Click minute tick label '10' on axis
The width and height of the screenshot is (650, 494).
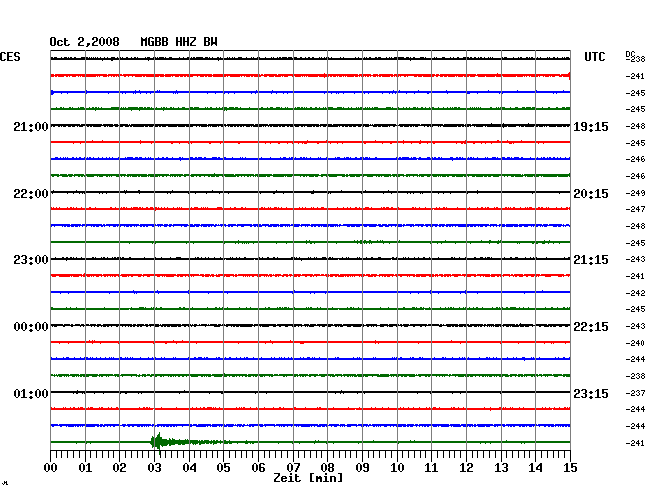coord(397,468)
